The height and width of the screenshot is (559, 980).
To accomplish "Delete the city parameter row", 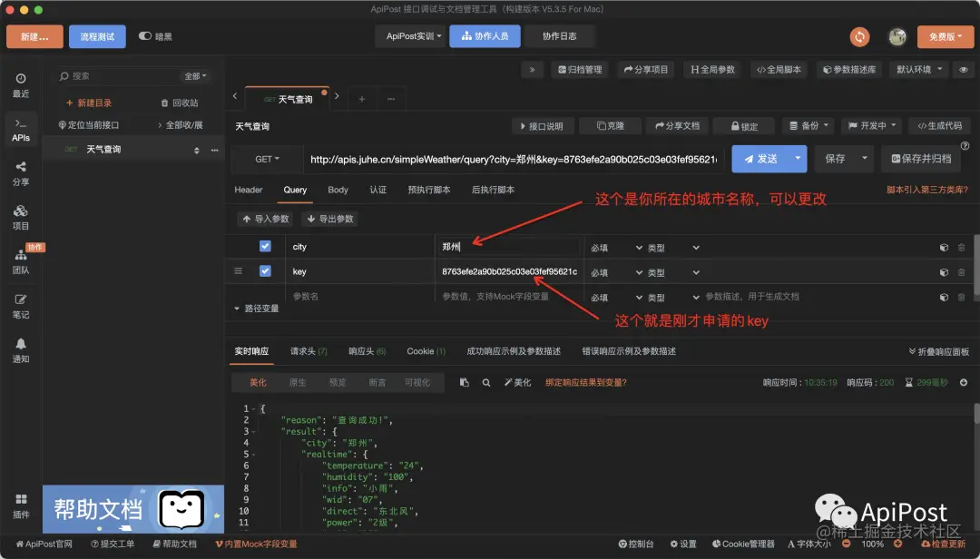I will click(961, 248).
